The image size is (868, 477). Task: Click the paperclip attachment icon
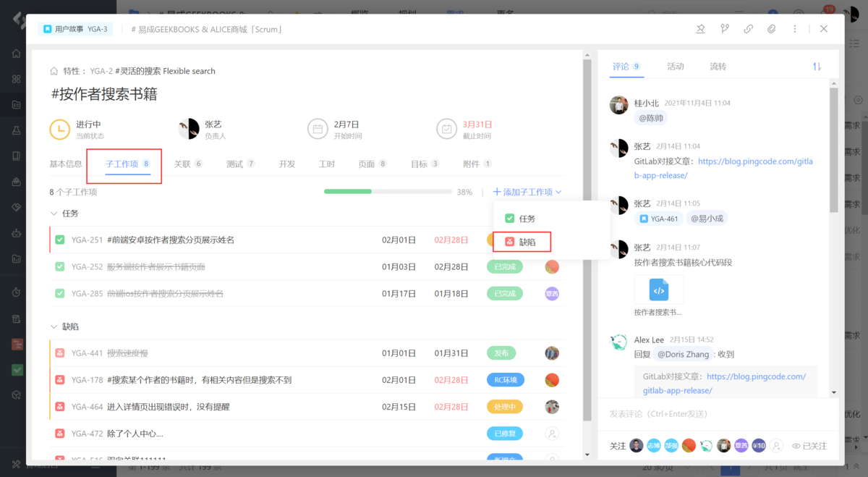771,29
